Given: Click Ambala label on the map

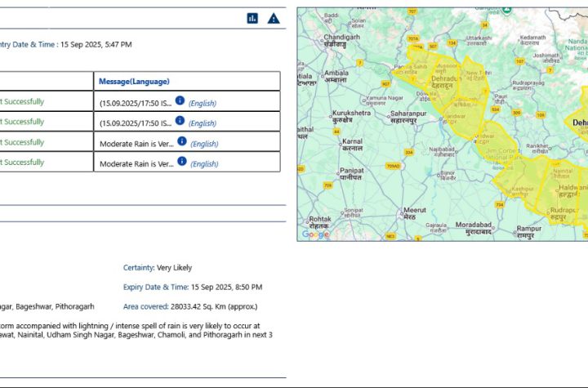Looking at the screenshot, I should [336, 76].
